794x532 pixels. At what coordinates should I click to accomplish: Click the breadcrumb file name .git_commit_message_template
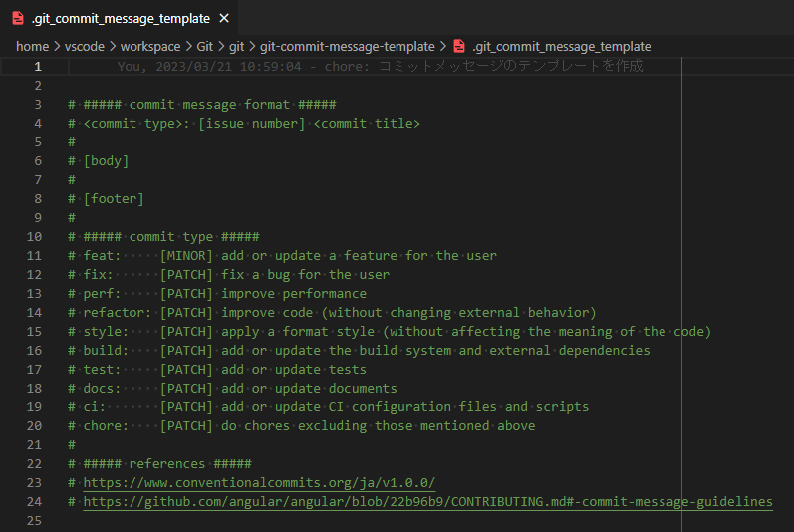[x=562, y=47]
